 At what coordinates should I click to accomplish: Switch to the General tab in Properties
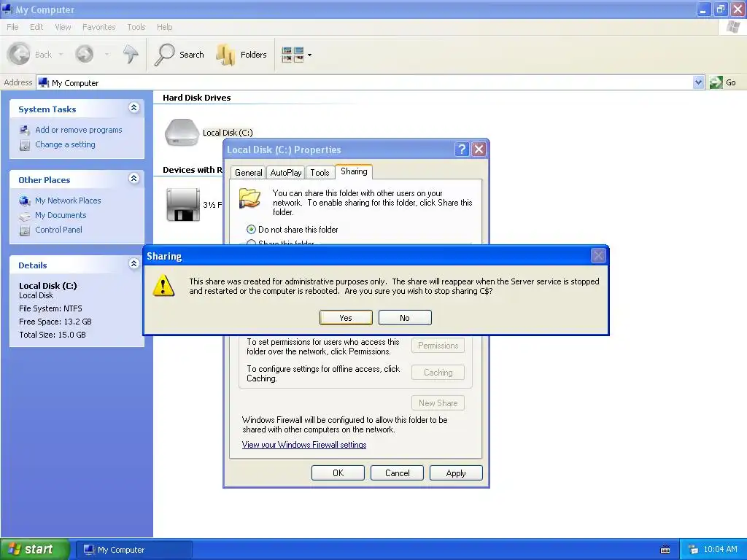pyautogui.click(x=248, y=172)
